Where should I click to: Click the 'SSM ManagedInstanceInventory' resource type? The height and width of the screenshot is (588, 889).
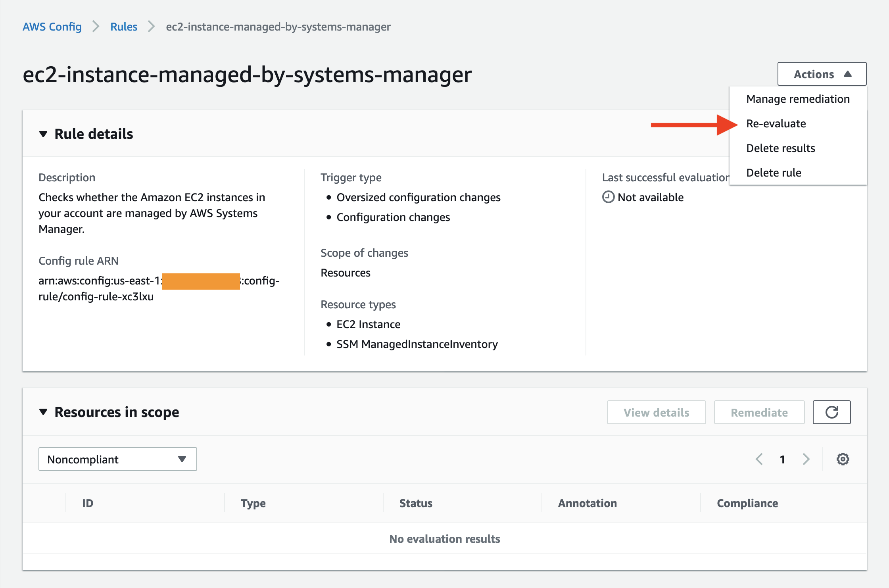(x=417, y=344)
